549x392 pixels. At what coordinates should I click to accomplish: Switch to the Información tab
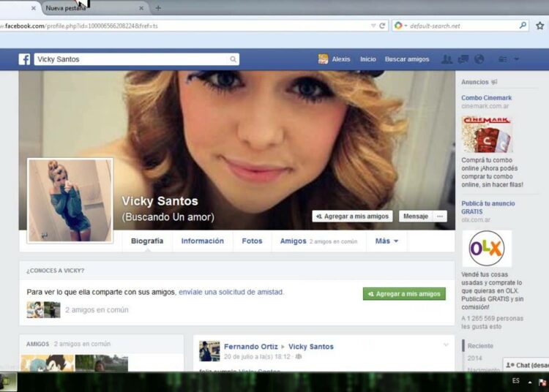click(x=202, y=241)
